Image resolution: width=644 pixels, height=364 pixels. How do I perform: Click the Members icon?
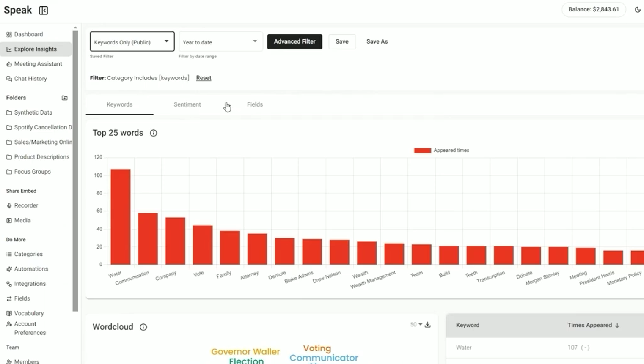click(9, 361)
